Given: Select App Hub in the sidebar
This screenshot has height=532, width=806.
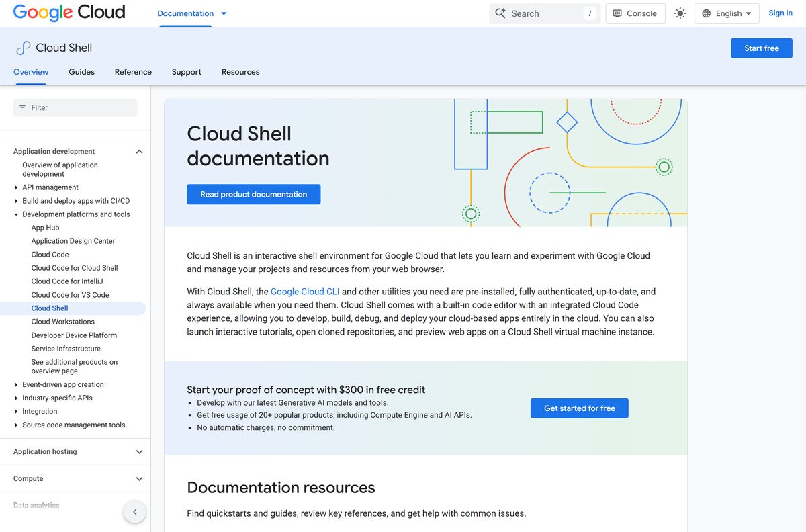Looking at the screenshot, I should [x=45, y=228].
